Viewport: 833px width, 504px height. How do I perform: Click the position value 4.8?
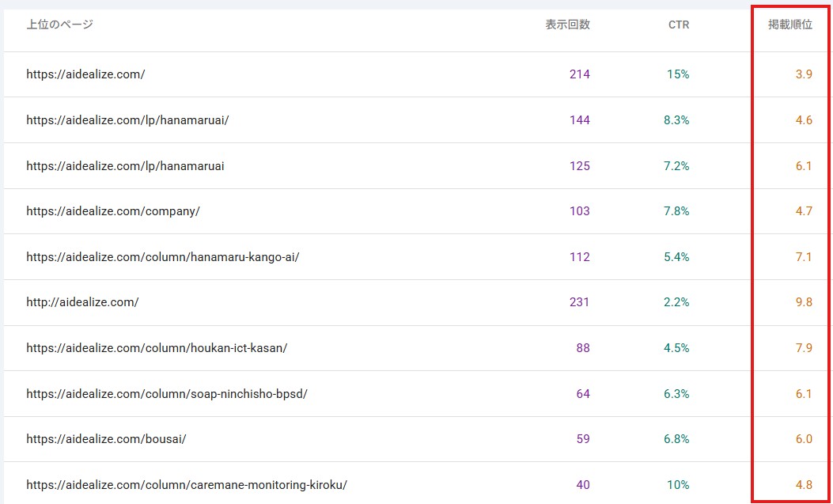(x=804, y=484)
